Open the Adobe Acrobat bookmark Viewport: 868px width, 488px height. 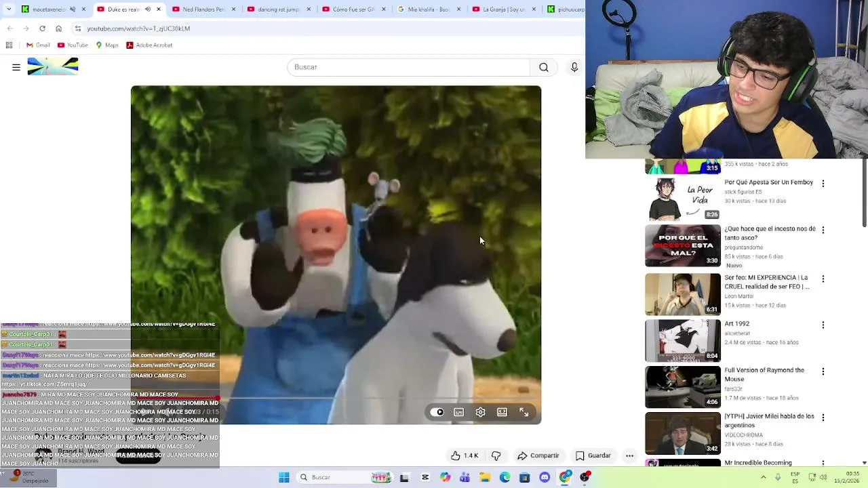149,45
